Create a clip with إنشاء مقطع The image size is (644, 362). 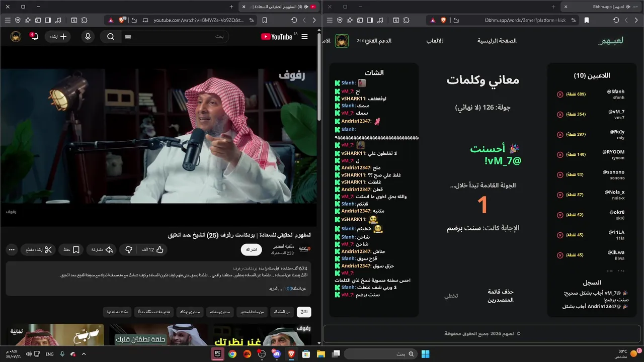pos(38,249)
